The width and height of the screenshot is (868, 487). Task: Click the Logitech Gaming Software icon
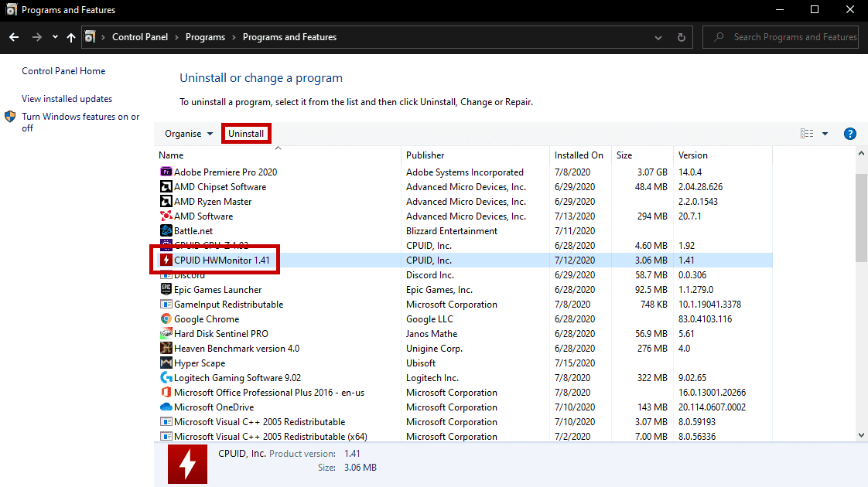coord(166,378)
